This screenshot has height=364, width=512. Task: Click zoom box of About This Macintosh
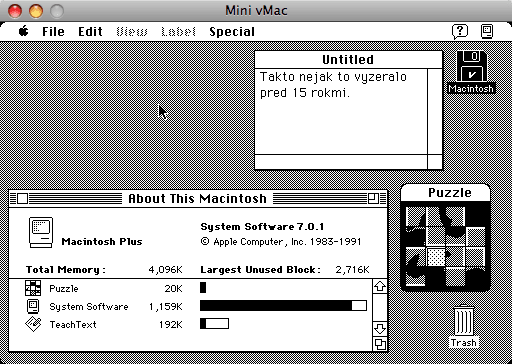pyautogui.click(x=373, y=198)
